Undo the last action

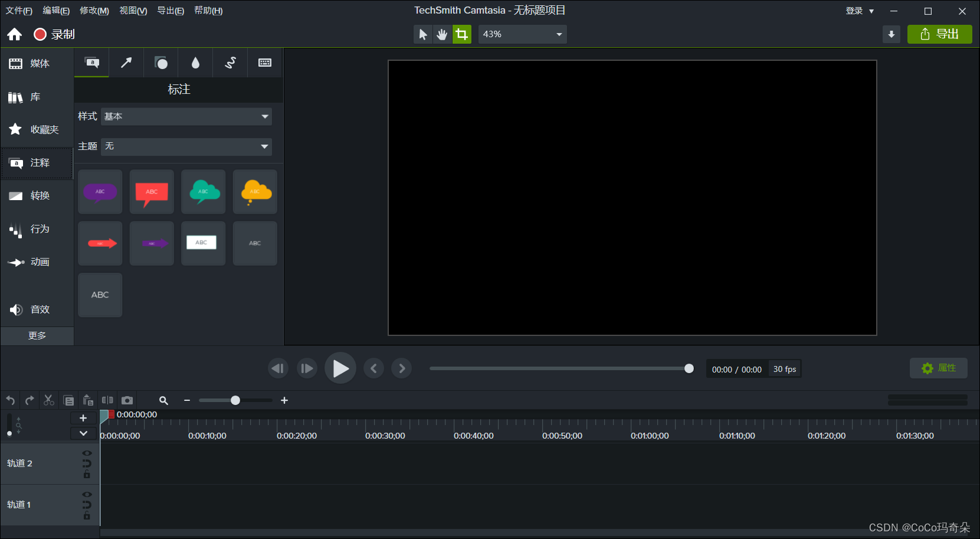click(11, 400)
